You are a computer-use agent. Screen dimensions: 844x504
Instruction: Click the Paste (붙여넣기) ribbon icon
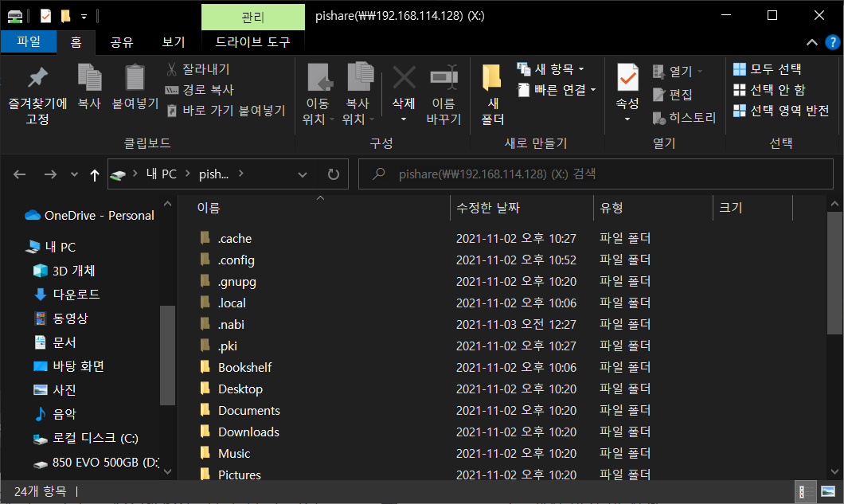(x=135, y=88)
